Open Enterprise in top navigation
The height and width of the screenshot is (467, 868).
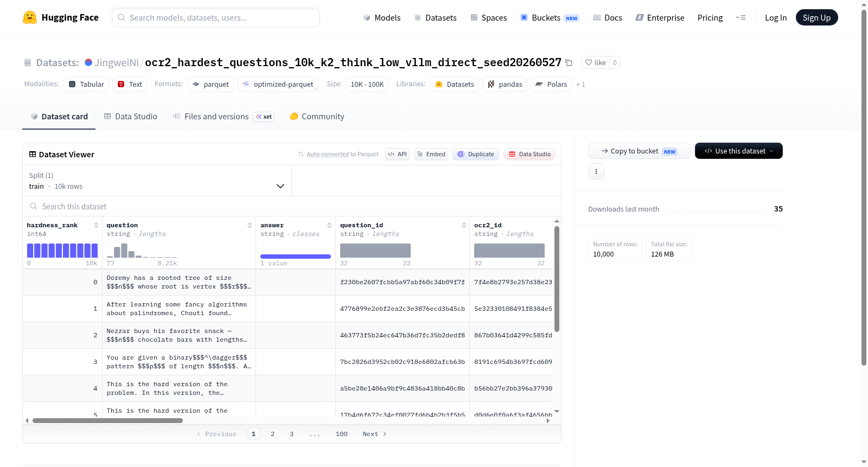660,17
